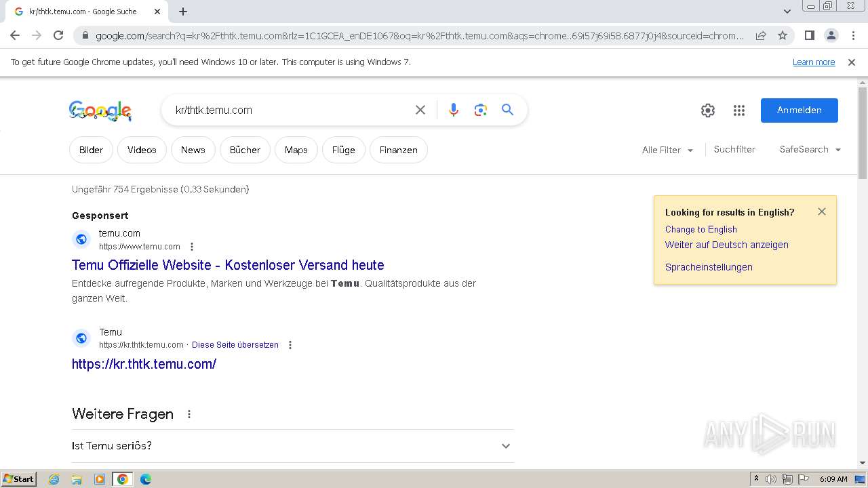Open Chrome's three-dot menu
Image resolution: width=868 pixels, height=488 pixels.
coord(853,35)
